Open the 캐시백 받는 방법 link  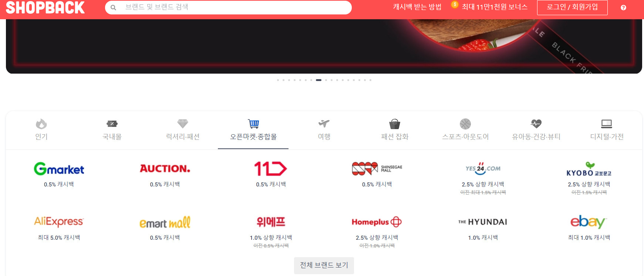point(417,7)
